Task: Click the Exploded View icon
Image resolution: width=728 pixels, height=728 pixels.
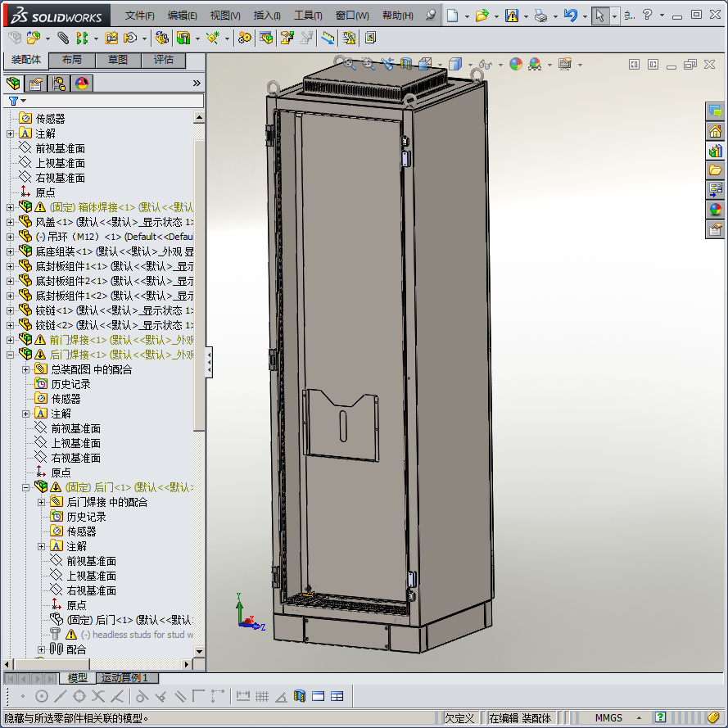Action: 287,38
